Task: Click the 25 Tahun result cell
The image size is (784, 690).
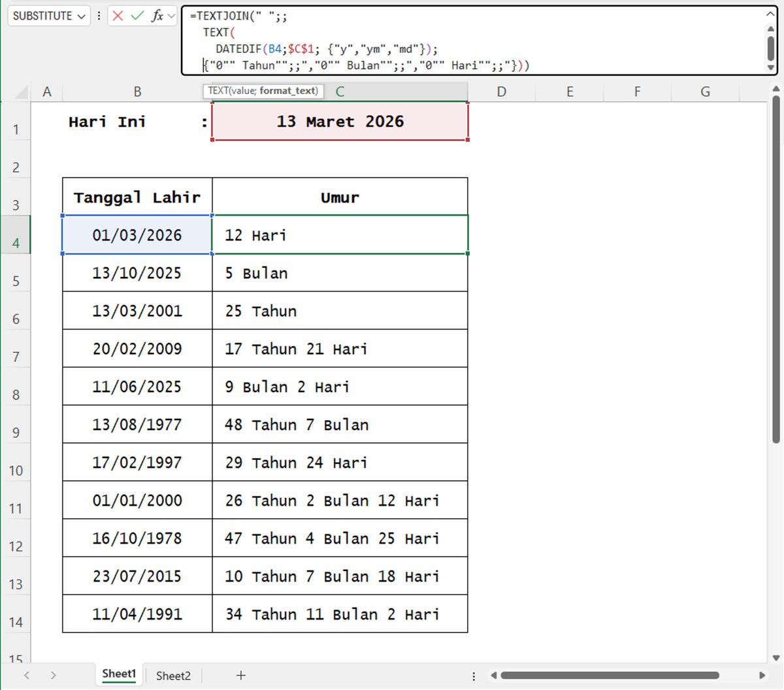Action: click(340, 311)
